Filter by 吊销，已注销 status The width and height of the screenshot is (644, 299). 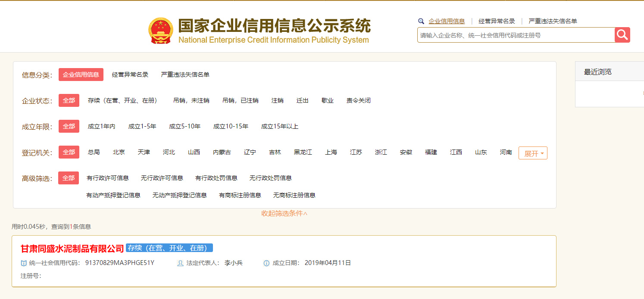(241, 100)
